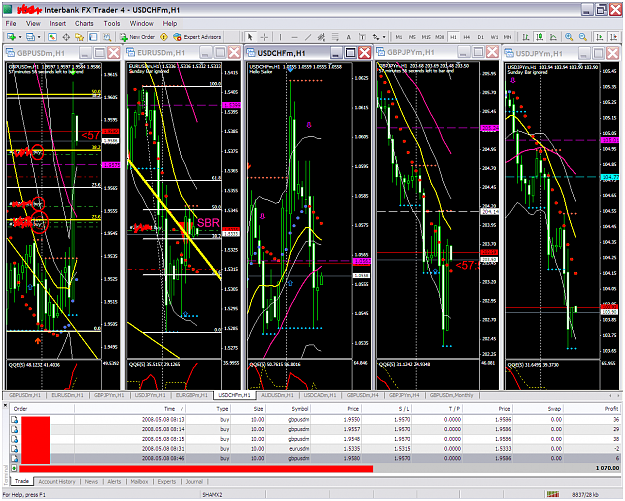Viewport: 625px width, 501px height.
Task: Select the arrow Cursor tool
Action: tap(250, 37)
